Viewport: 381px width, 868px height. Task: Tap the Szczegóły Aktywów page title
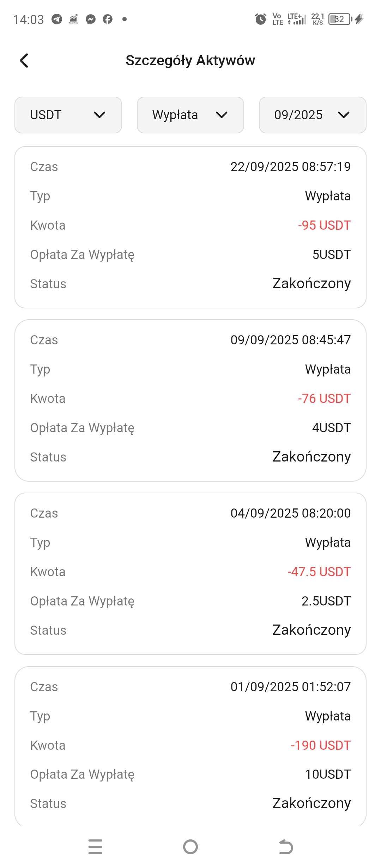coord(190,60)
